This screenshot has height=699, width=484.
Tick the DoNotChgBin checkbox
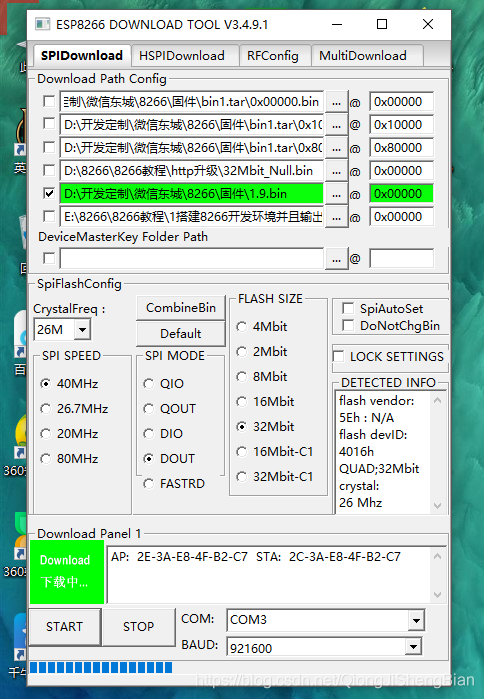click(348, 325)
